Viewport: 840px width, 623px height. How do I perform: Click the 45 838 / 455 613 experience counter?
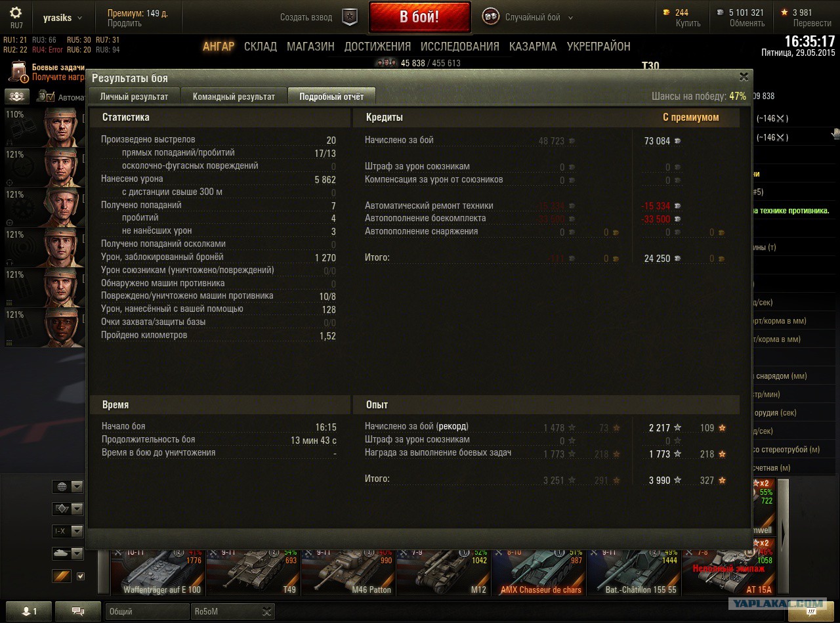tap(430, 64)
